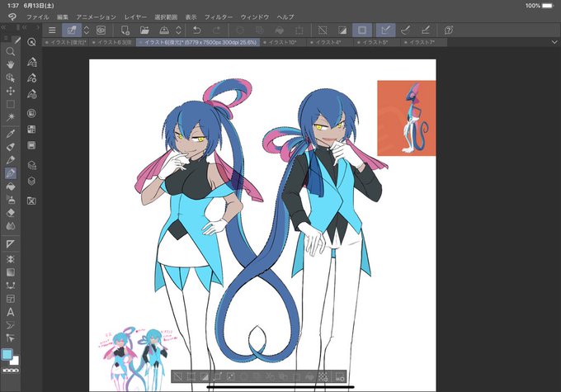Open Clip Studio support question-mark icon
The image size is (561, 392).
click(x=449, y=30)
